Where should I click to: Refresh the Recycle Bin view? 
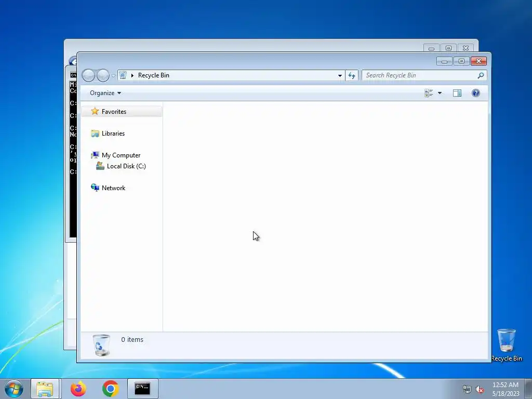352,75
